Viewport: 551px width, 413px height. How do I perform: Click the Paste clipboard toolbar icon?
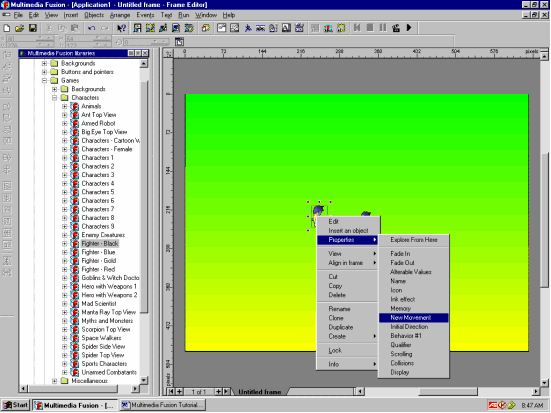click(x=75, y=28)
